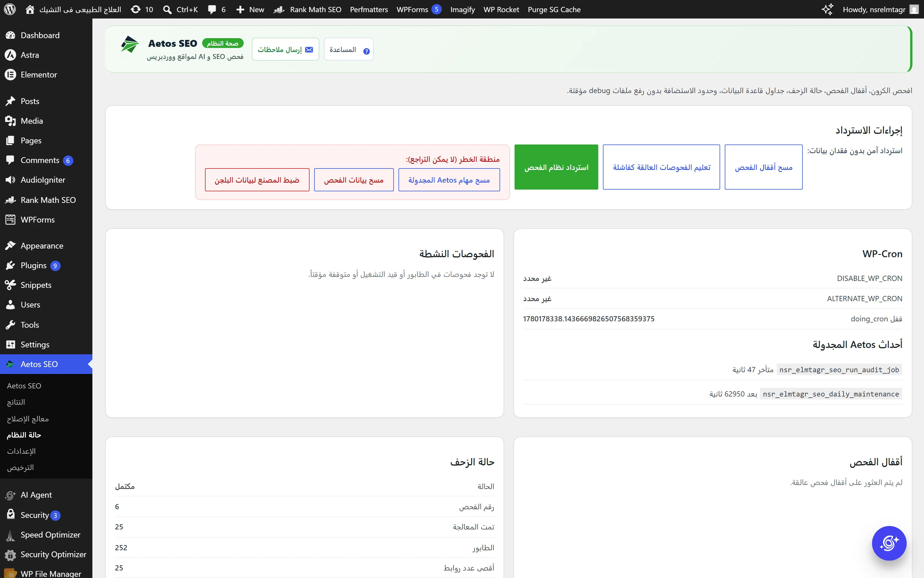This screenshot has width=924, height=578.
Task: Click the user avatar next to Howdy
Action: tap(914, 9)
